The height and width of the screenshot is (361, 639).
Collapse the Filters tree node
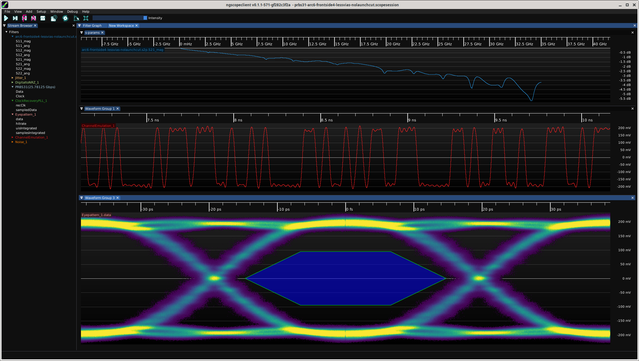(x=6, y=32)
